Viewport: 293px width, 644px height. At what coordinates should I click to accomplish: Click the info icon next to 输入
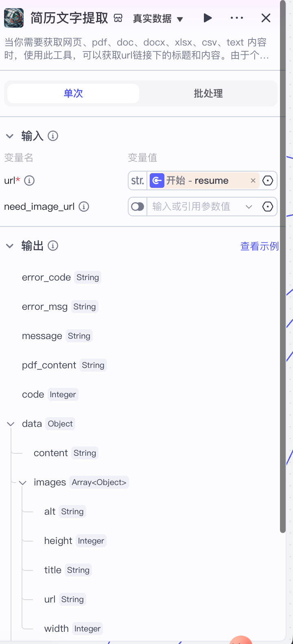click(53, 136)
